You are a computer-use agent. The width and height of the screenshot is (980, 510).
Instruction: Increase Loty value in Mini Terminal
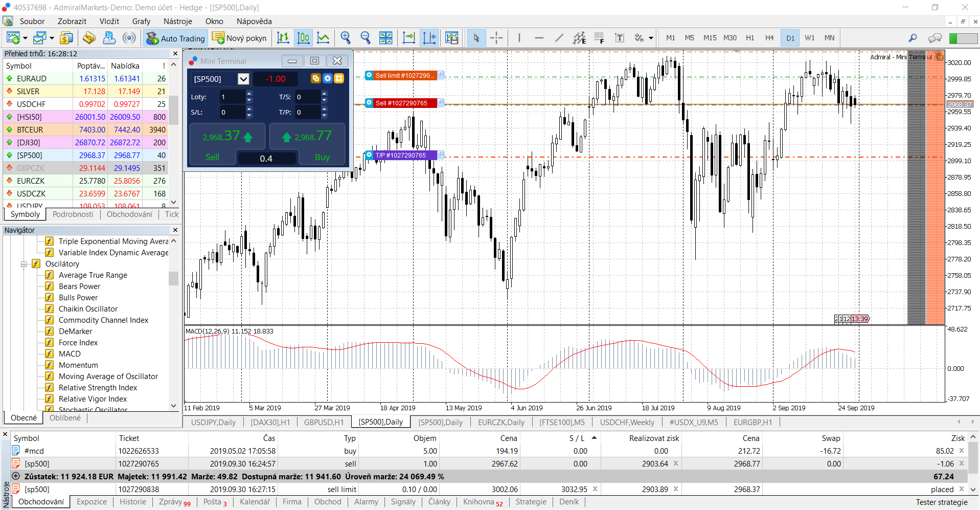249,94
